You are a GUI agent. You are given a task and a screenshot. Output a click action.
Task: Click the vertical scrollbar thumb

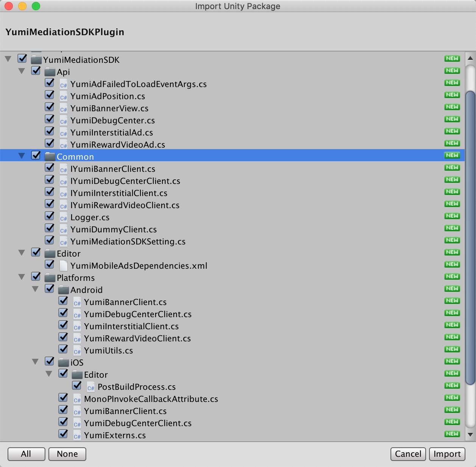(470, 238)
